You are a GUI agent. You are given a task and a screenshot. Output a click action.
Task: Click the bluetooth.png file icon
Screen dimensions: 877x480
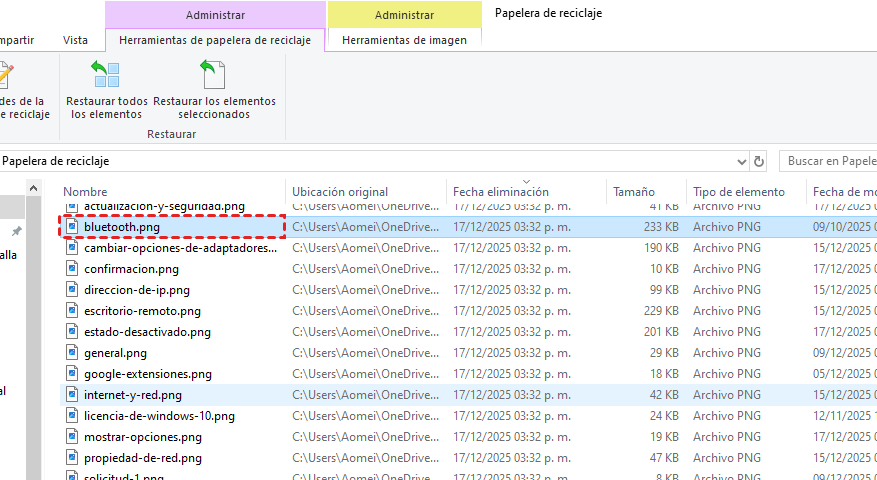click(x=72, y=227)
